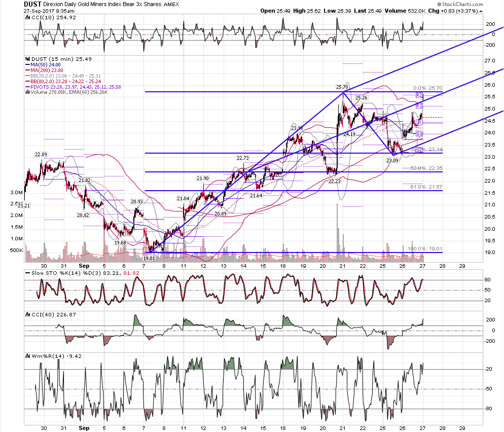
Task: Select the R1 pivot marker box
Action: (419, 106)
